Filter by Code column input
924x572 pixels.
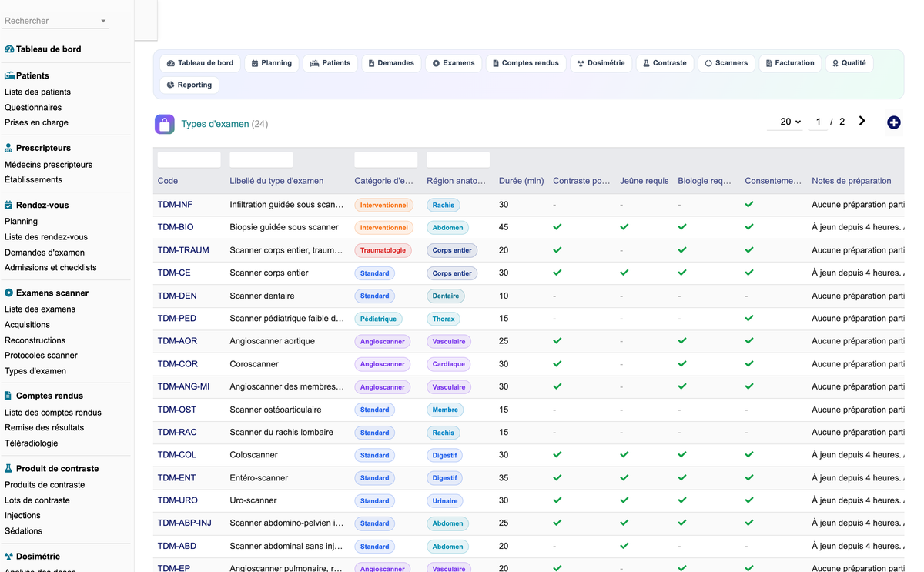coord(189,159)
